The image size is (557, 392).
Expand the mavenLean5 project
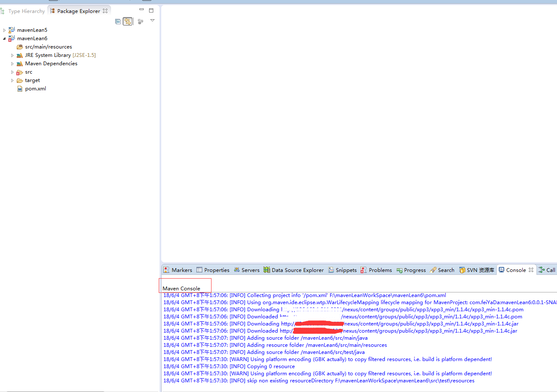[4, 30]
